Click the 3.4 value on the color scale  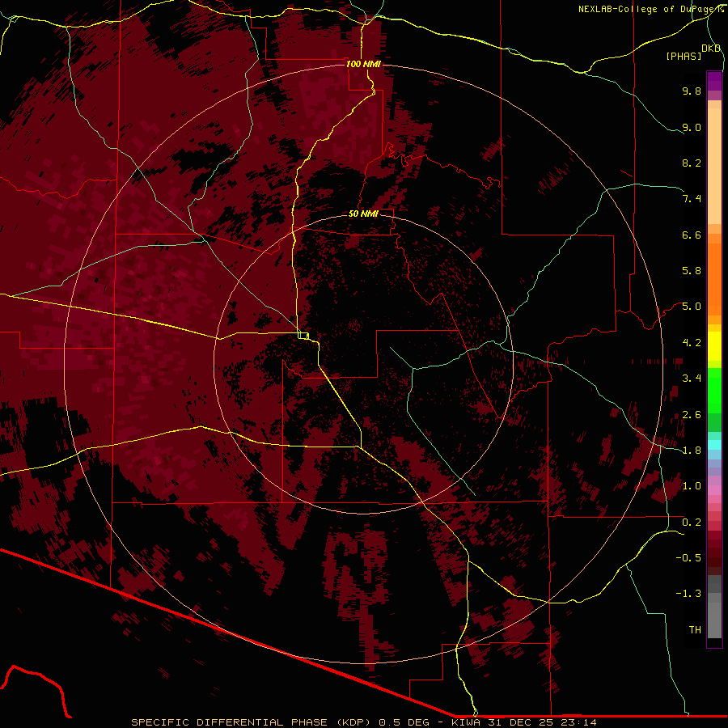(x=692, y=379)
